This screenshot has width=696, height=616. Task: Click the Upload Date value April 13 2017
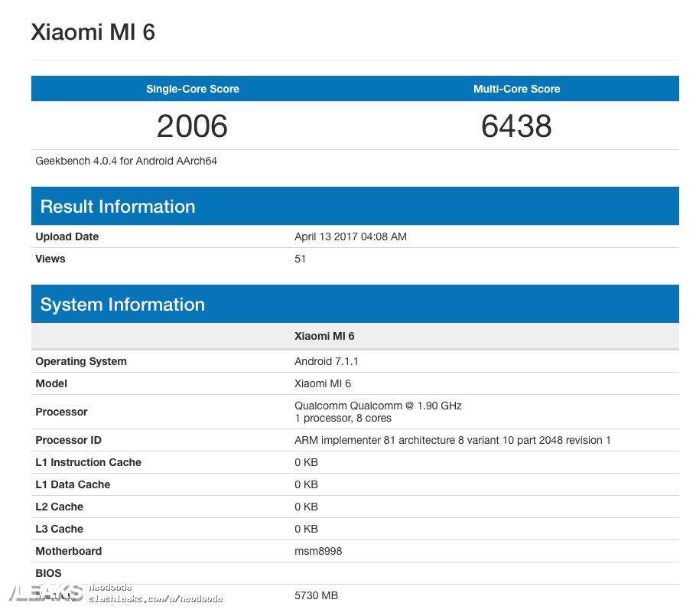[x=350, y=236]
